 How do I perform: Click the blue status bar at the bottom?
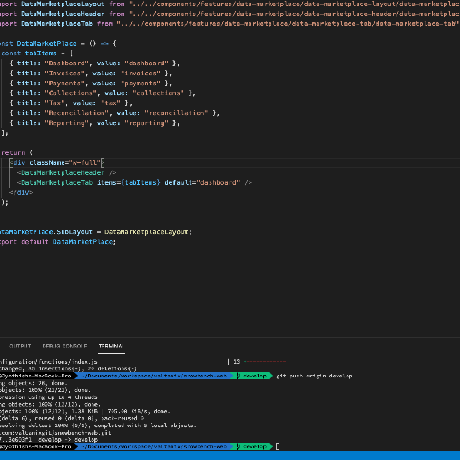click(230, 456)
